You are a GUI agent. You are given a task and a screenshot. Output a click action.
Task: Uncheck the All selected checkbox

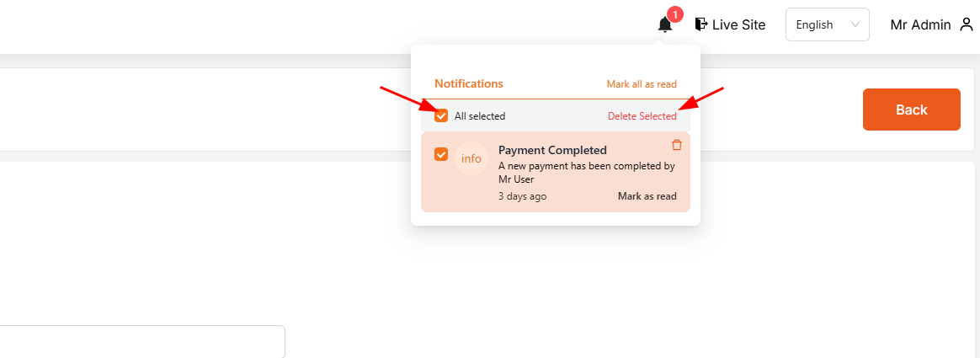click(441, 116)
